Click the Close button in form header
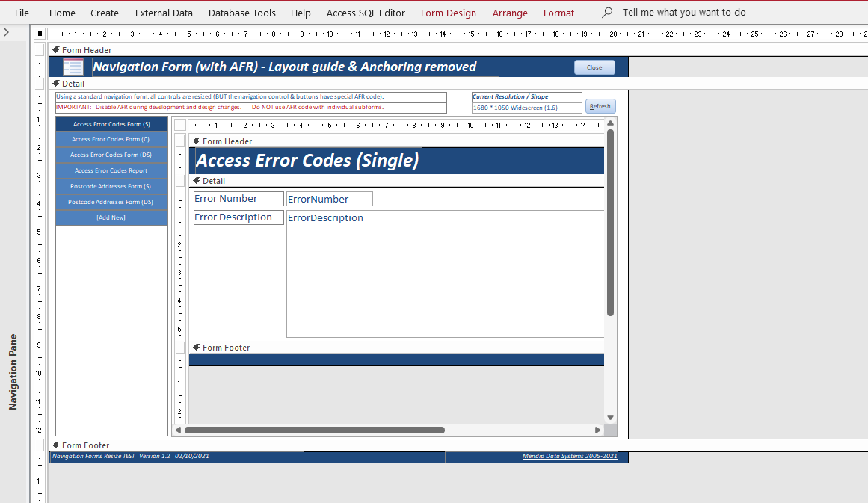Viewport: 868px width, 503px height. (x=594, y=67)
